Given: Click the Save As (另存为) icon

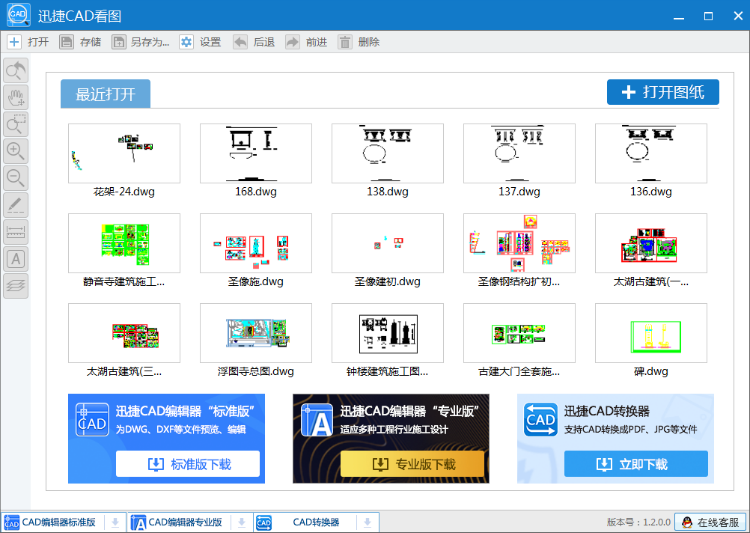Looking at the screenshot, I should pyautogui.click(x=119, y=42).
